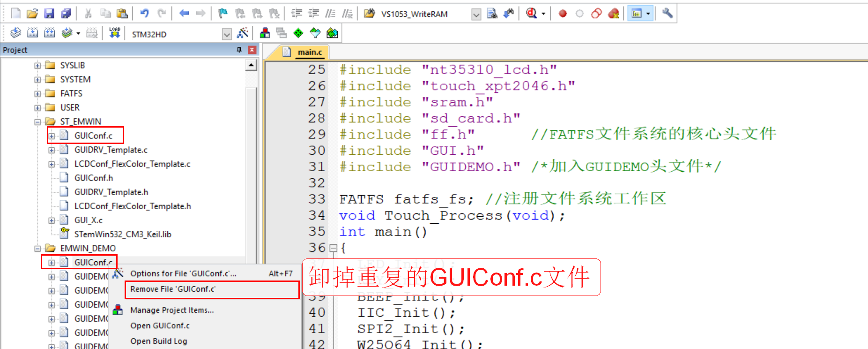Open the VS1053_WriteRAM search dropdown arrow
This screenshot has width=868, height=349.
tap(476, 15)
